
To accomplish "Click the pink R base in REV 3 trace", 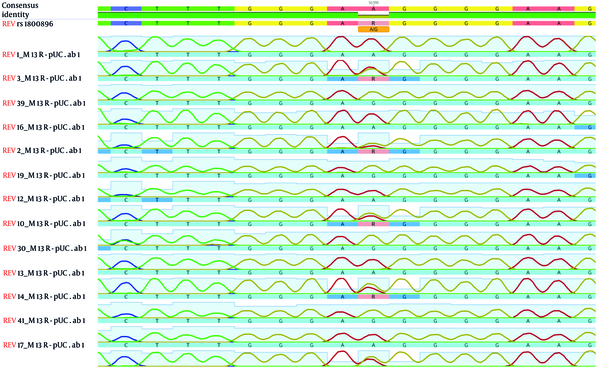I will 373,79.
